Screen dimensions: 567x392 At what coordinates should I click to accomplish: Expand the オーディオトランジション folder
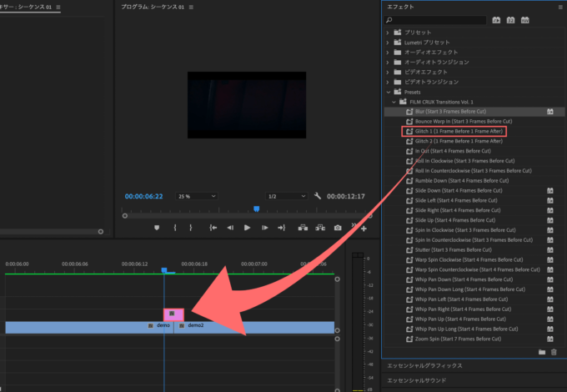point(388,63)
